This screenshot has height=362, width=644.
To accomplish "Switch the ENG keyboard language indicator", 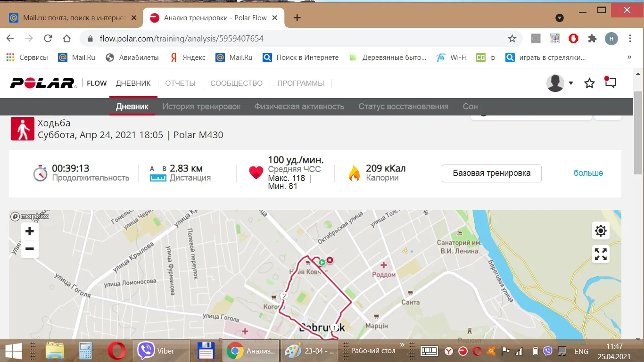I will [x=581, y=351].
